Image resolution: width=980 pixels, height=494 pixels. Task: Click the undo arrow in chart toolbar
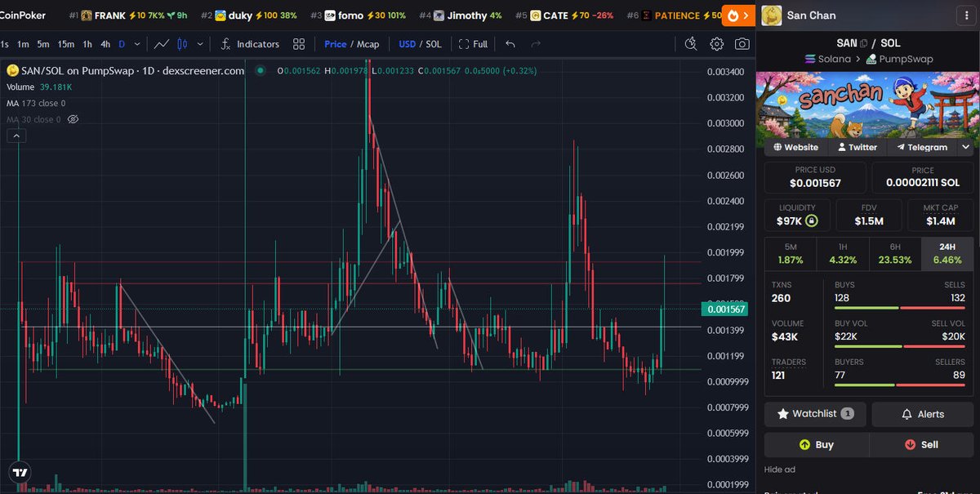tap(510, 44)
